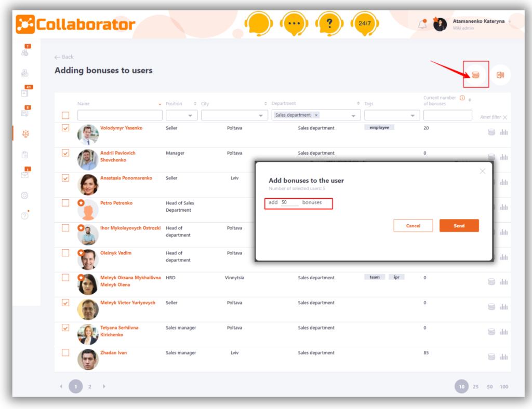The image size is (532, 409).
Task: Click the Collaborator logo
Action: coord(75,24)
